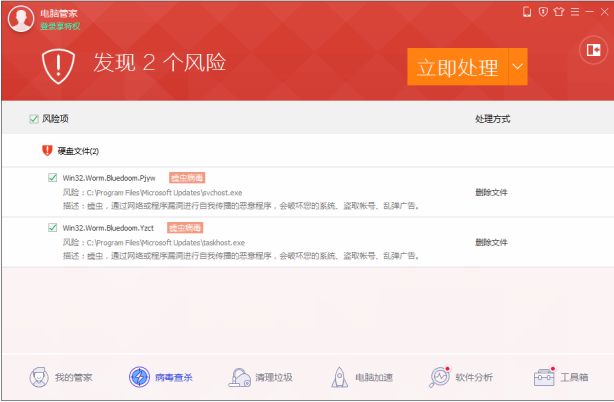Uncheck the Win32.Worm.Bluedoom.Pjyw checkbox
614x402 pixels.
click(x=53, y=178)
